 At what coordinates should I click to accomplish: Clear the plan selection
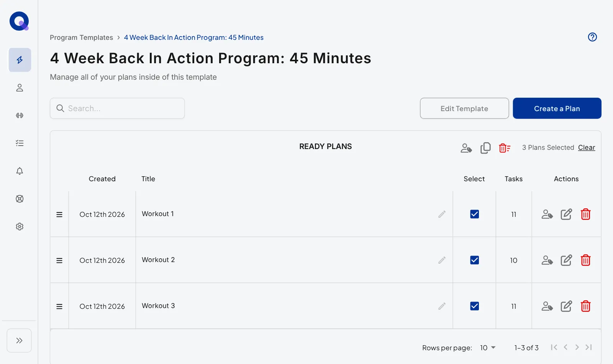click(587, 148)
